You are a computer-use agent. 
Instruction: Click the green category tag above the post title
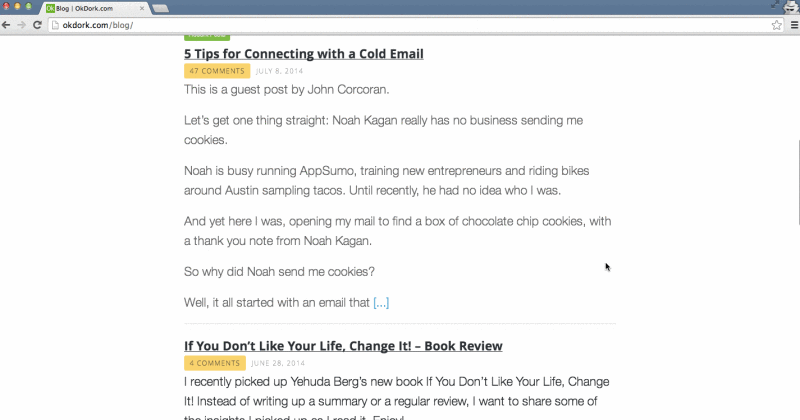point(207,36)
